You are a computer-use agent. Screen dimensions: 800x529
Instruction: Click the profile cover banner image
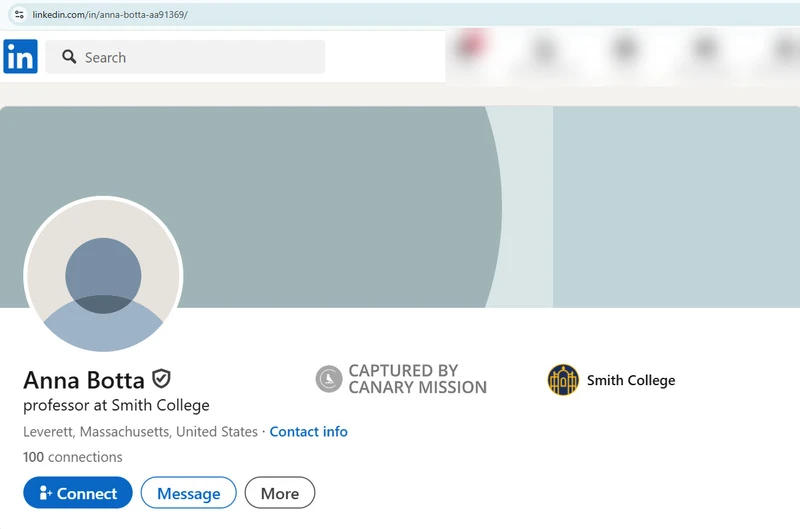click(x=400, y=207)
